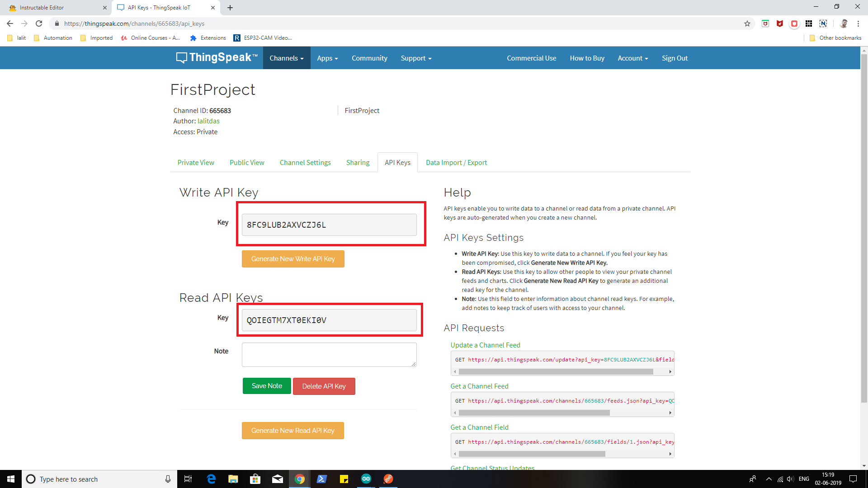Close the Instructable Editor tab
This screenshot has height=488, width=868.
pyautogui.click(x=105, y=8)
